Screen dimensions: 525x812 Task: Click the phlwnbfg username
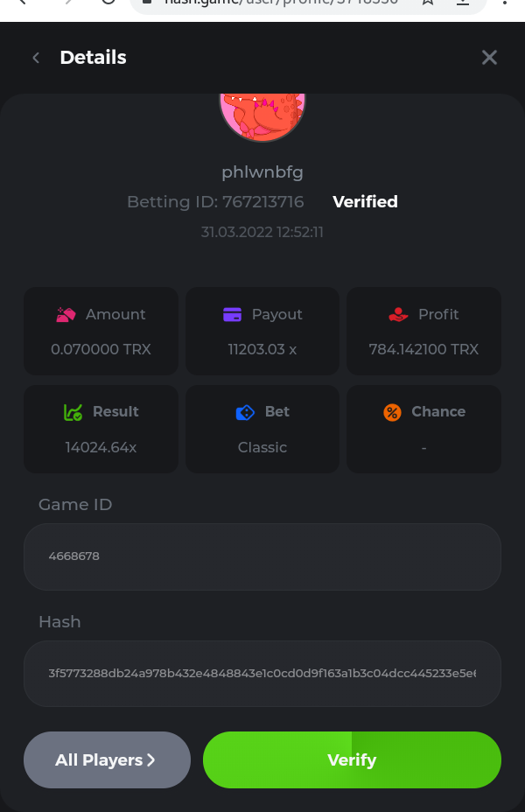262,171
